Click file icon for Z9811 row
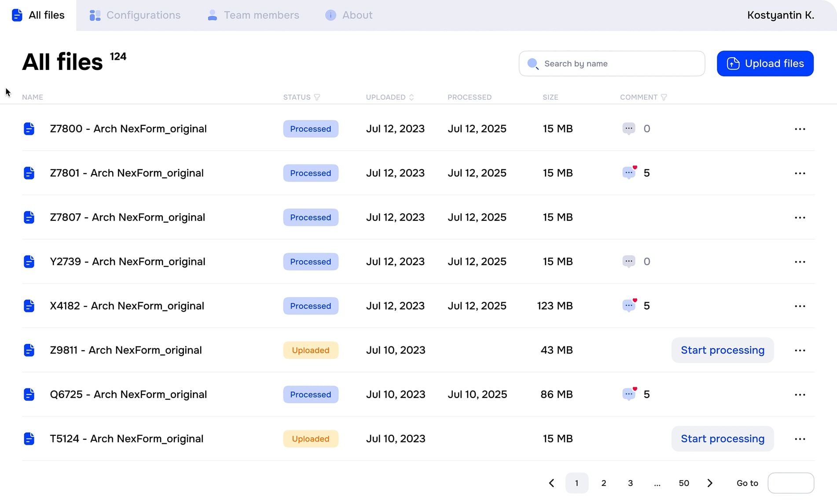This screenshot has width=837, height=504. click(29, 350)
